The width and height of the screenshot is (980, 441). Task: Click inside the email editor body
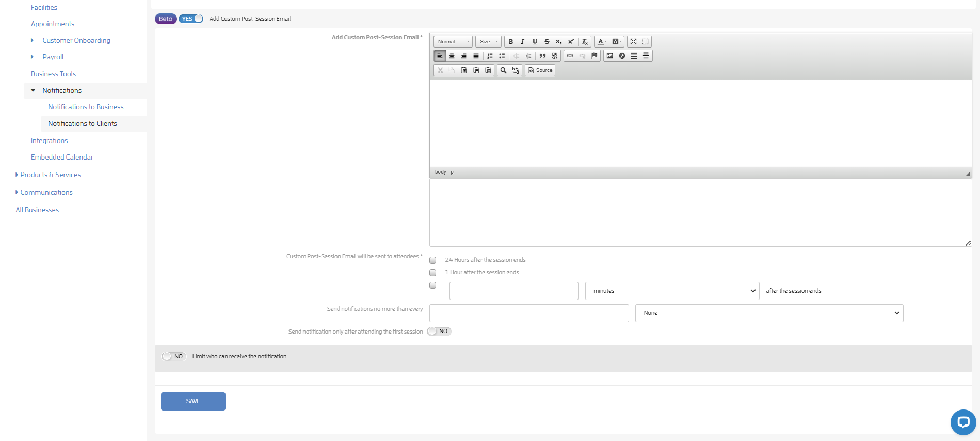pos(700,123)
